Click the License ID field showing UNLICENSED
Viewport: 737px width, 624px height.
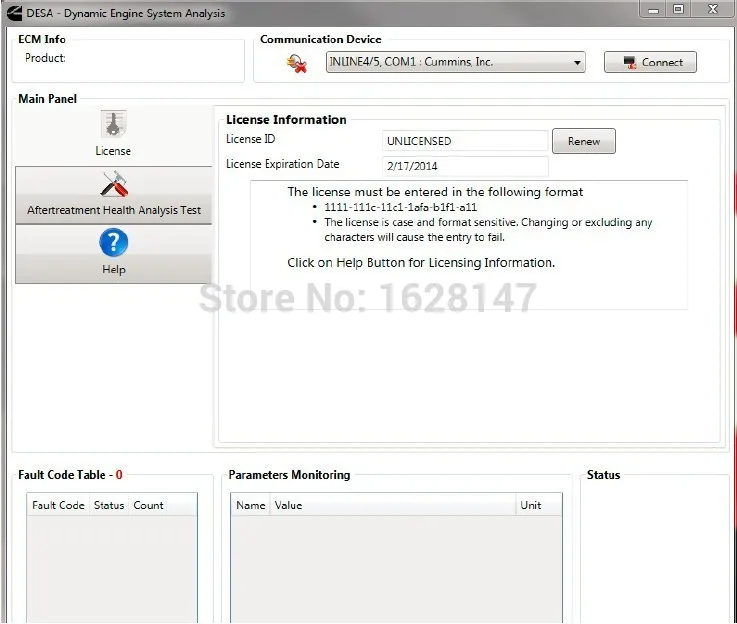(x=465, y=141)
